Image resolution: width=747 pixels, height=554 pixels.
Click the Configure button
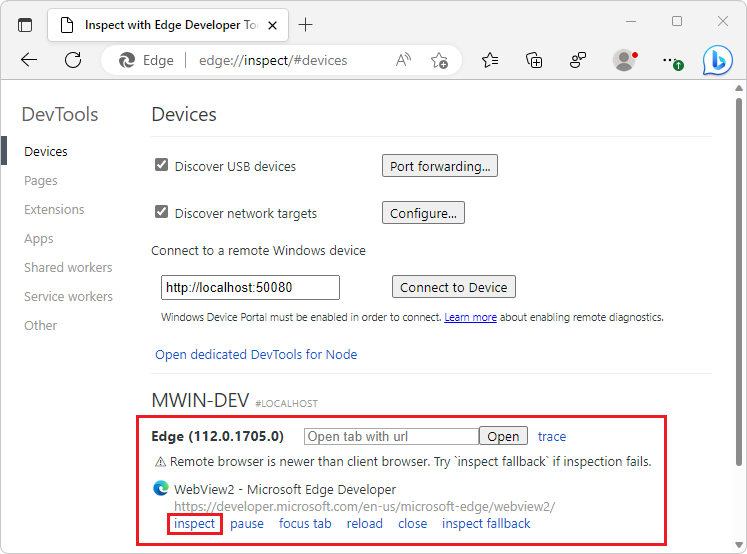(x=423, y=213)
